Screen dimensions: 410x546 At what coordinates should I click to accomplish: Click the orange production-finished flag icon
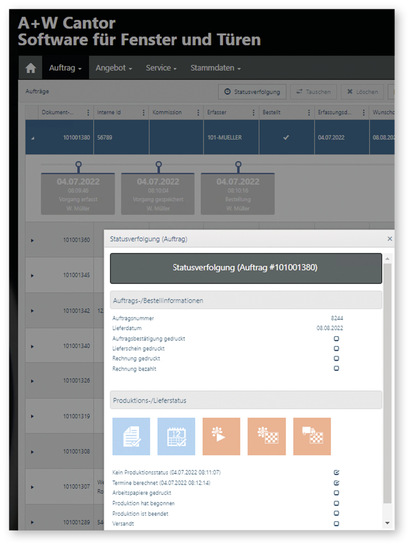point(267,437)
